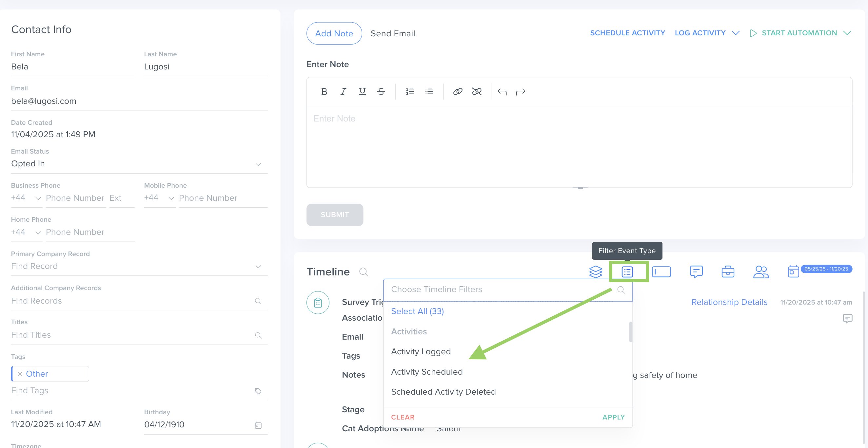The height and width of the screenshot is (448, 868).
Task: Remove the Other tag
Action: tap(20, 374)
